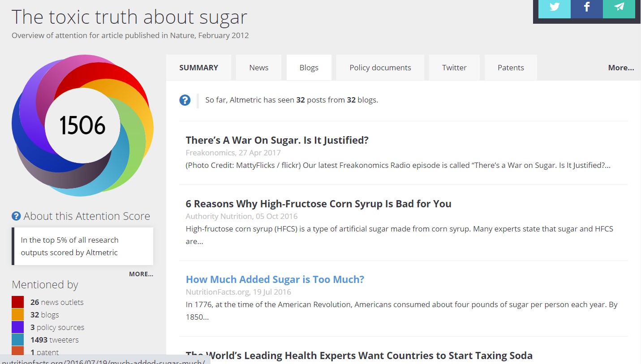Click the paper plane email share icon
This screenshot has height=364, width=641.
[x=619, y=8]
